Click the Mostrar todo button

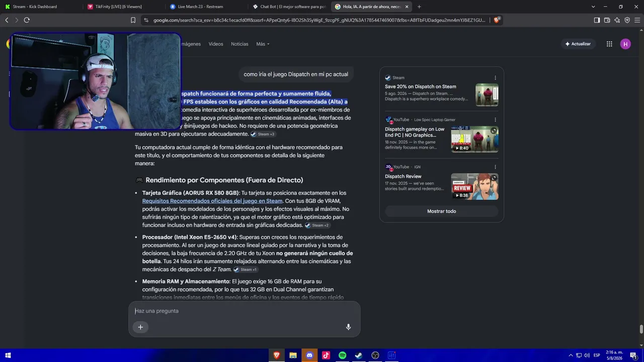(x=442, y=211)
